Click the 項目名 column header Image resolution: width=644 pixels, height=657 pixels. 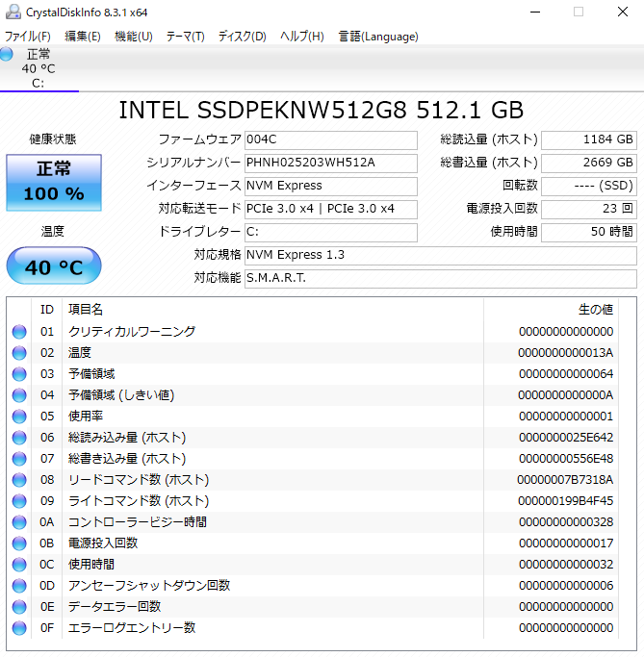tap(272, 310)
